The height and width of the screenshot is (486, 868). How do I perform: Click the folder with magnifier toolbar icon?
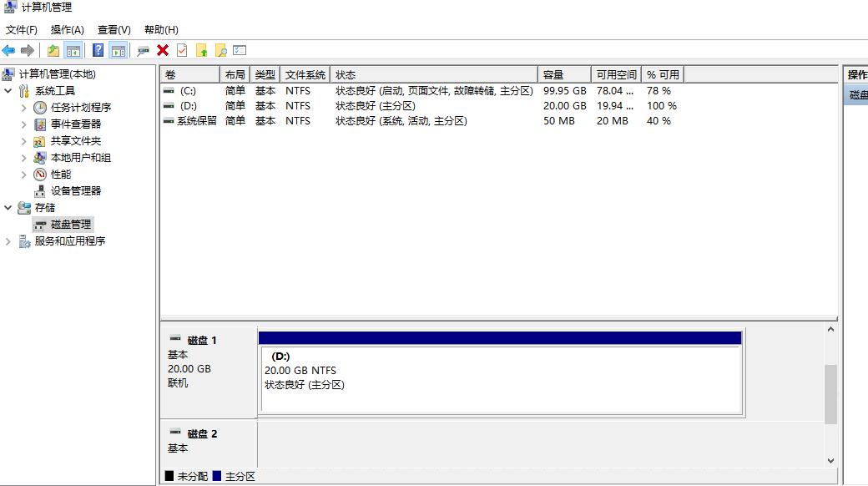[x=220, y=50]
